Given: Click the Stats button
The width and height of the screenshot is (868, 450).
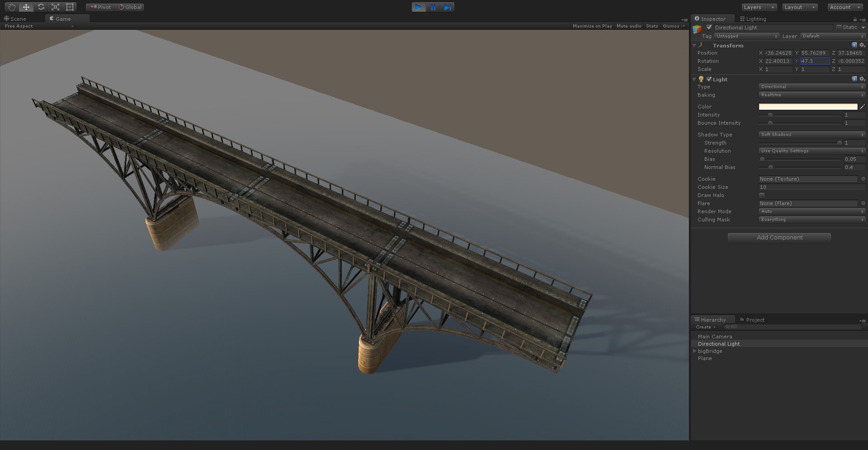Looking at the screenshot, I should pyautogui.click(x=652, y=26).
